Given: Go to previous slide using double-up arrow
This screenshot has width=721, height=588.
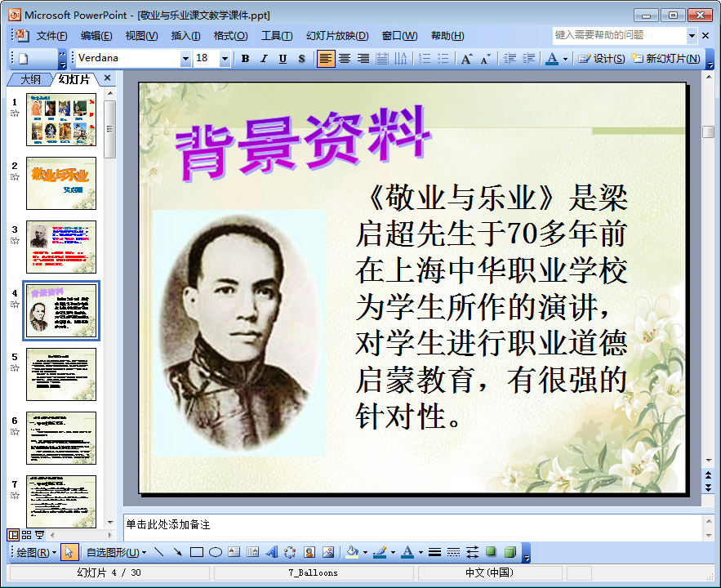Looking at the screenshot, I should [708, 474].
